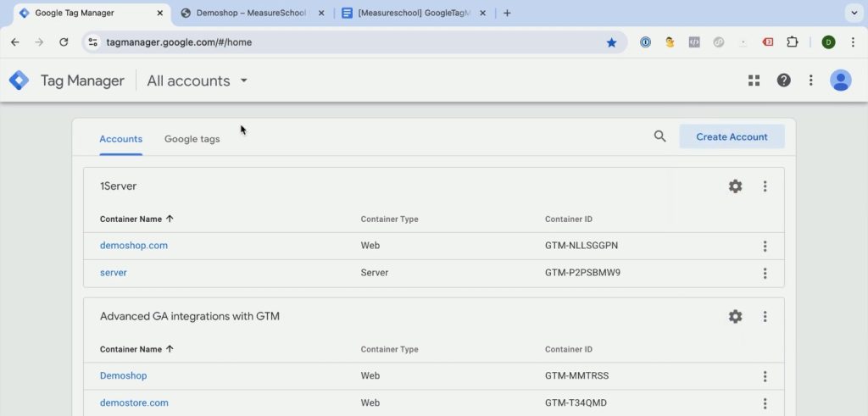868x416 pixels.
Task: Click Advanced GA integrations with GTM title
Action: click(189, 316)
